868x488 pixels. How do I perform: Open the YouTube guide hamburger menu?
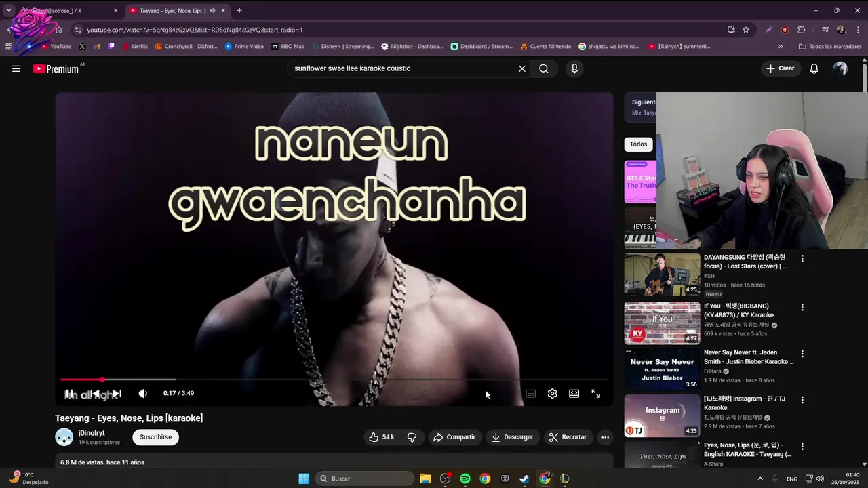[16, 68]
